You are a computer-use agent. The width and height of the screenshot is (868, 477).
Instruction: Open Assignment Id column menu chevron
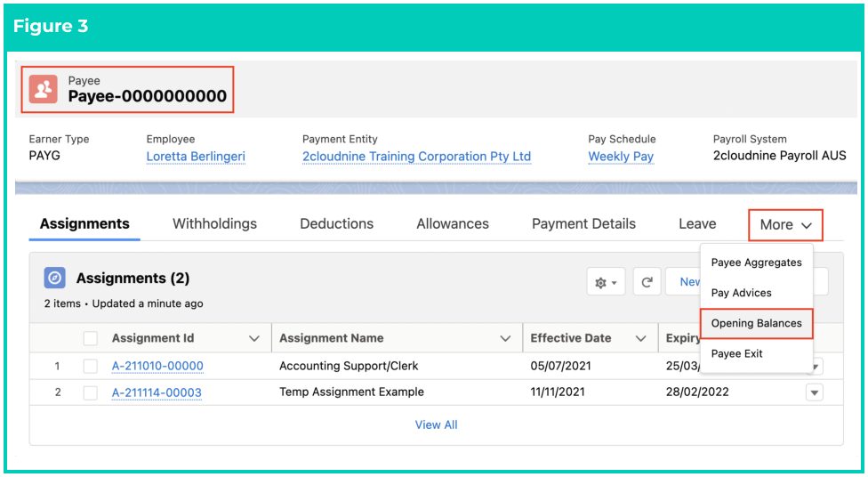pos(254,338)
